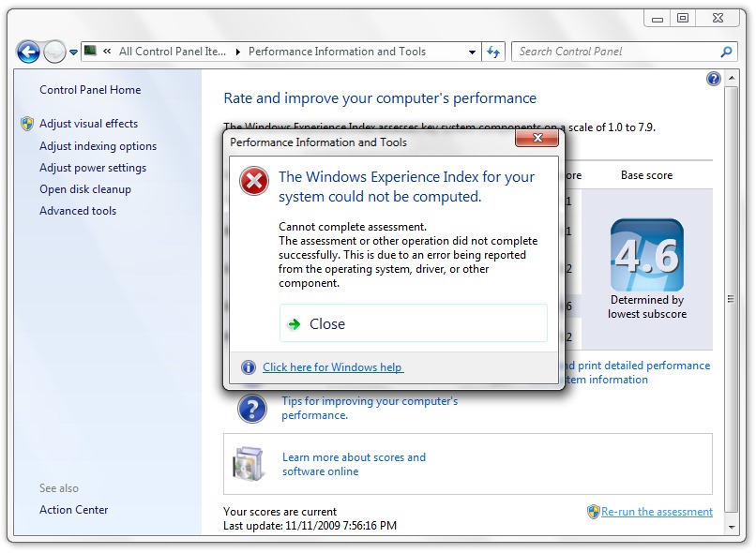Click the scrollbar up arrow

pyautogui.click(x=732, y=78)
